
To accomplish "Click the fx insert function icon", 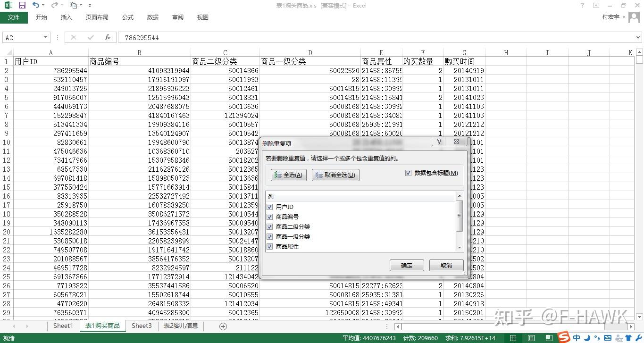I will coord(108,37).
